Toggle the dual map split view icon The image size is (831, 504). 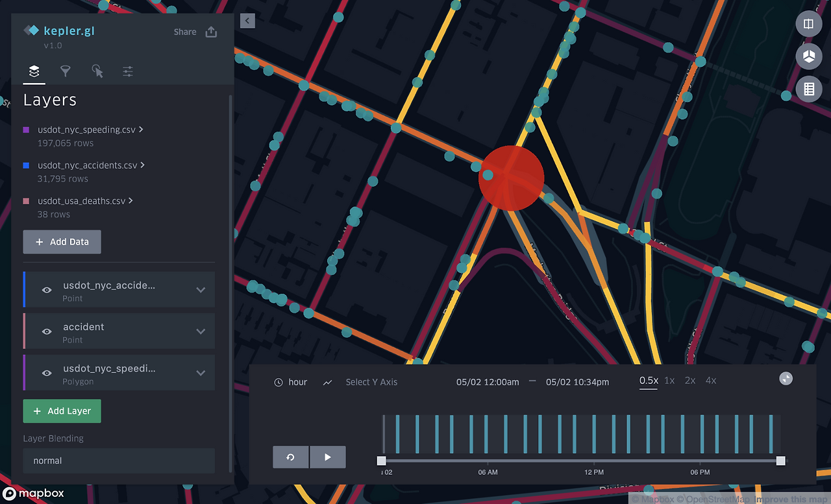pyautogui.click(x=809, y=23)
